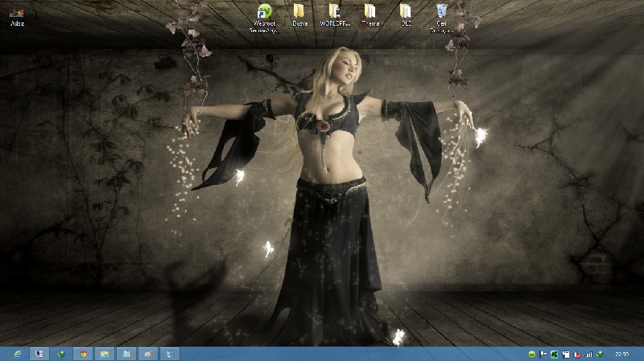Screen dimensions: 644x361
Task: Open File Explorer from the taskbar
Action: coord(105,354)
